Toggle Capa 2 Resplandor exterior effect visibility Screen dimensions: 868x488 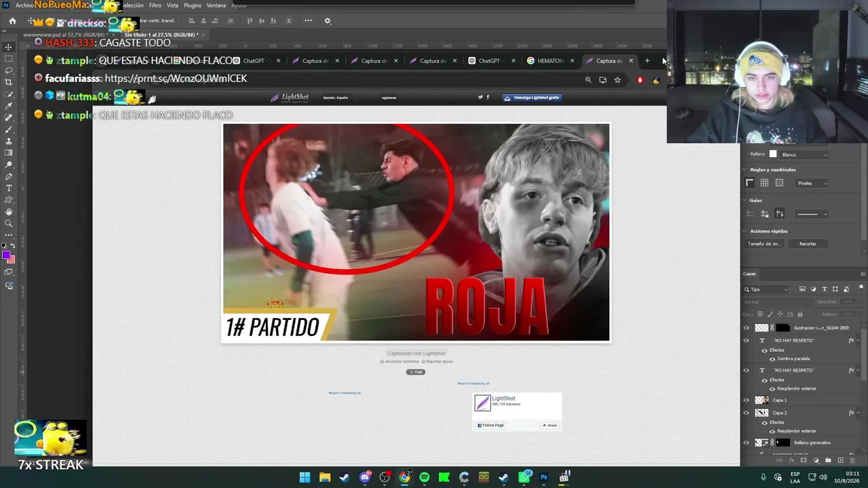coord(772,431)
